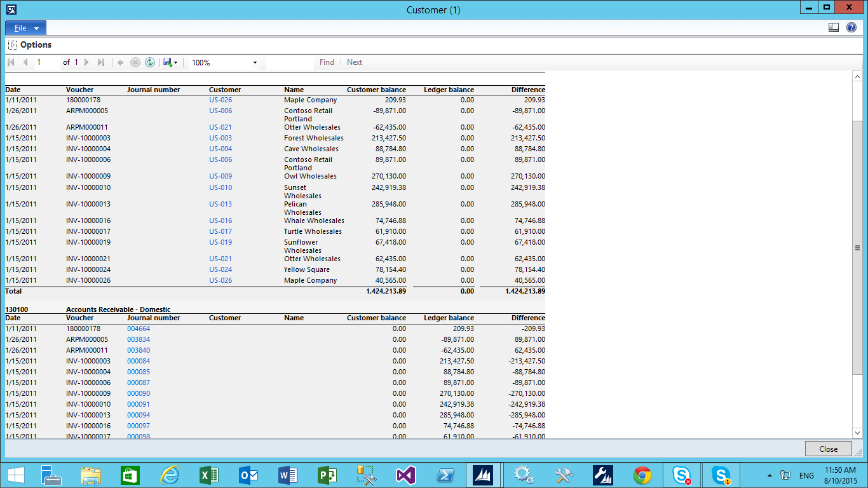Toggle the view layout icon top right
Viewport: 868px width, 488px height.
(834, 27)
